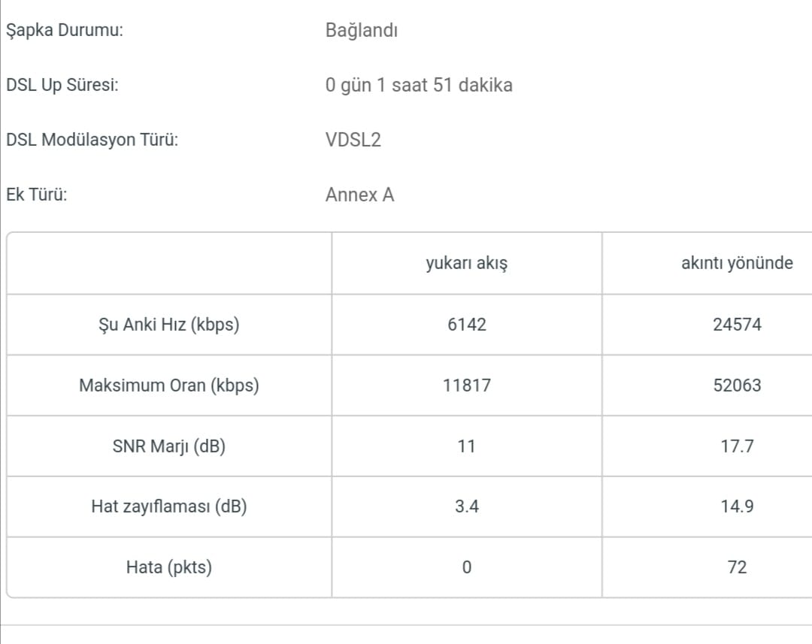
Task: Click the VDSL2 modulation value
Action: [x=353, y=140]
